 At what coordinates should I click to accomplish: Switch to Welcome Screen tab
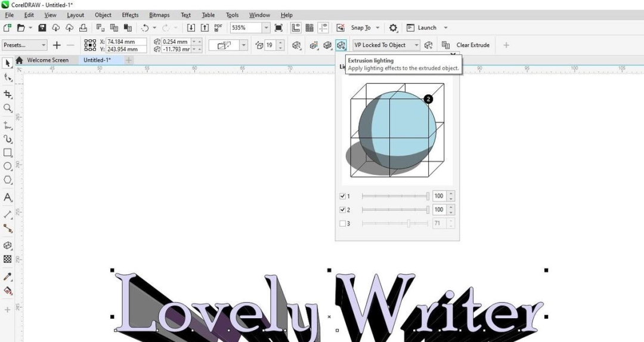pos(48,60)
